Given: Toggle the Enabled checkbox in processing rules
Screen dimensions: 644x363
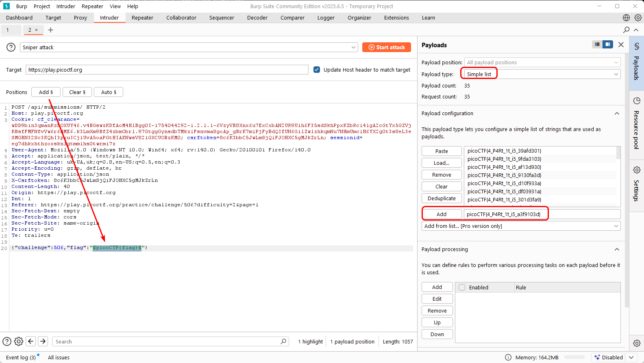Looking at the screenshot, I should coord(462,287).
